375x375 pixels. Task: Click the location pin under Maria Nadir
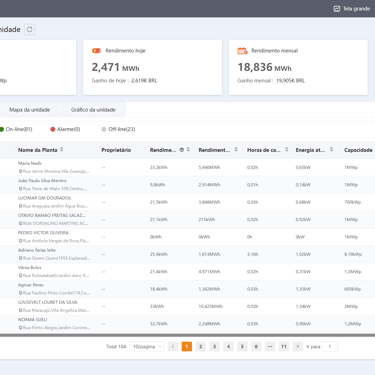[20, 171]
